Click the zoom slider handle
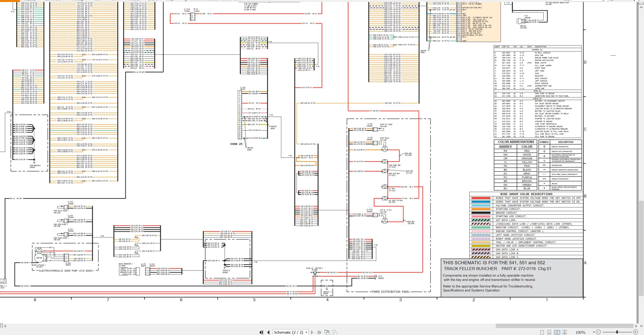Viewport: 644px width, 335px height. (x=617, y=332)
